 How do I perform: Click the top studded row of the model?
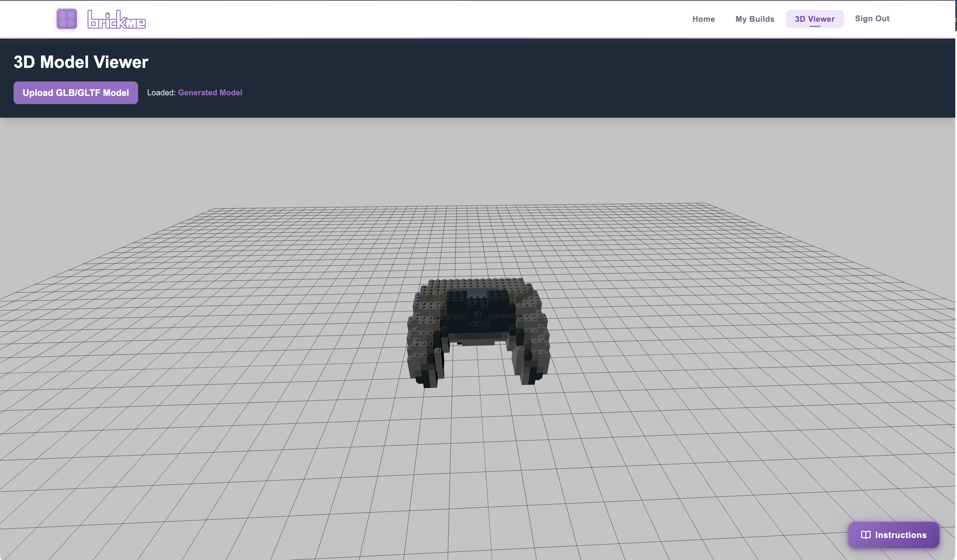477,283
